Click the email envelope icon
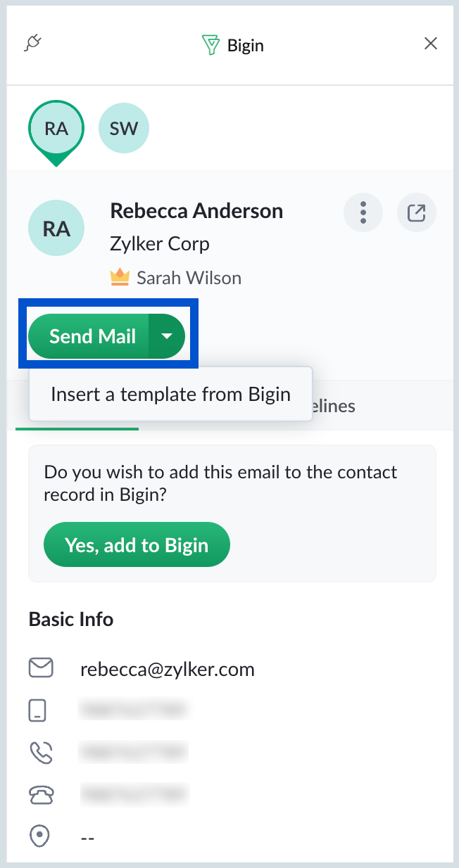The height and width of the screenshot is (868, 459). (x=41, y=668)
